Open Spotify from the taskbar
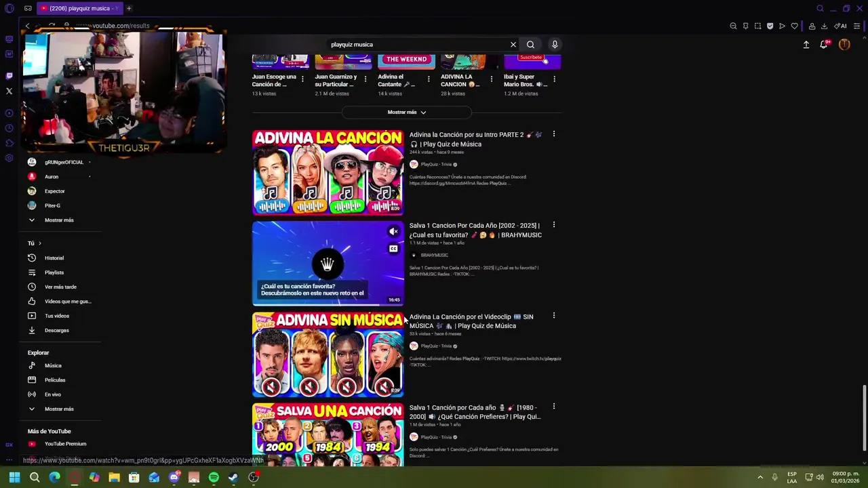868x488 pixels. click(214, 478)
